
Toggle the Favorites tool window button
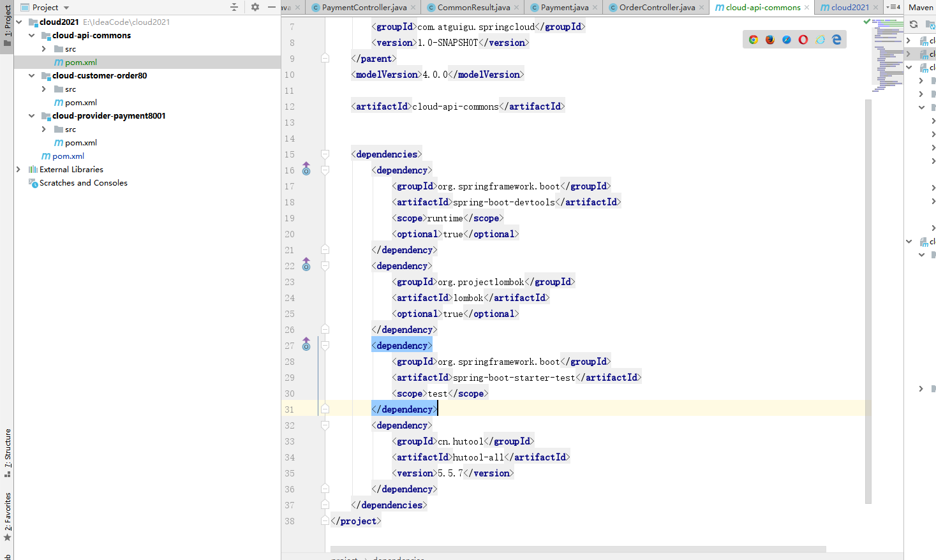pyautogui.click(x=7, y=517)
